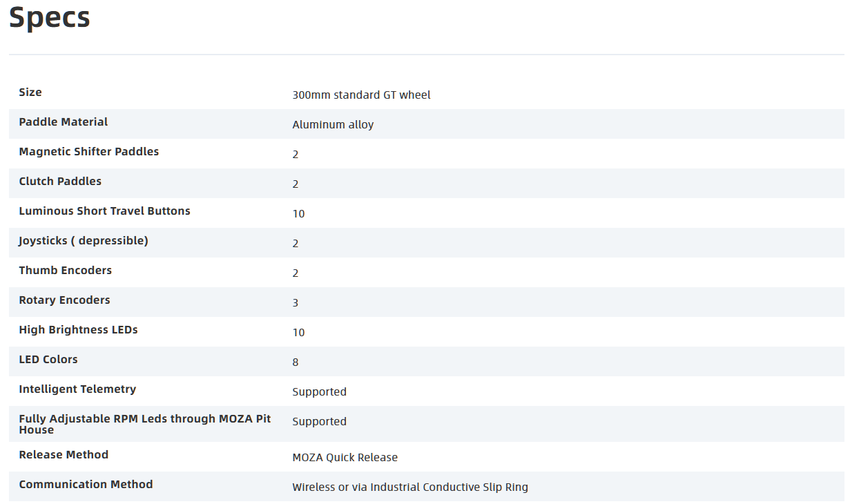Select the "300mm standard GT wheel" value
This screenshot has height=504, width=850.
(361, 95)
